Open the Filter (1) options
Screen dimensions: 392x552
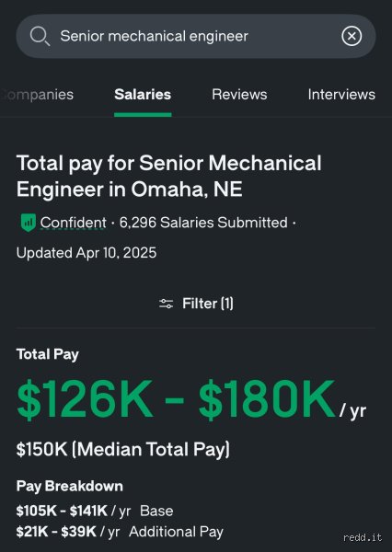[x=196, y=304]
